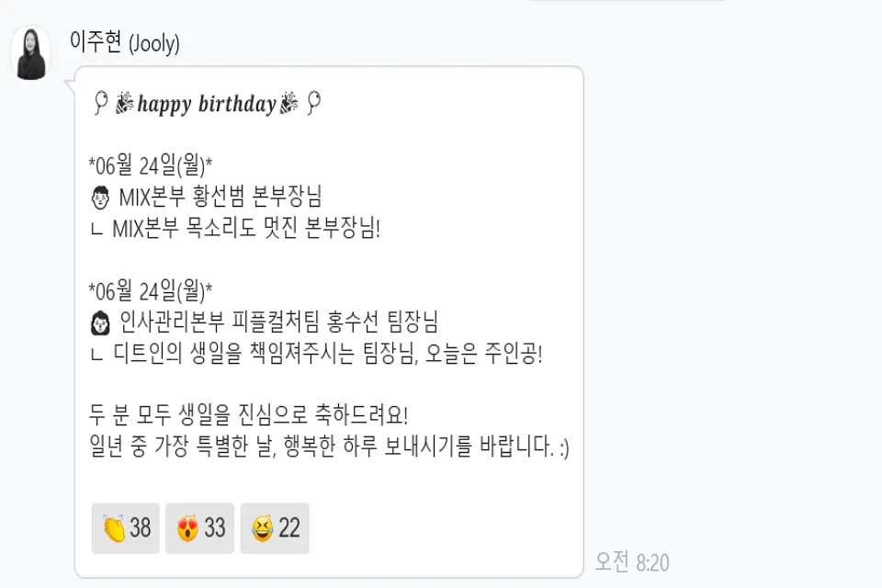
Task: Select the party popper left of happy birthday
Action: pos(125,104)
